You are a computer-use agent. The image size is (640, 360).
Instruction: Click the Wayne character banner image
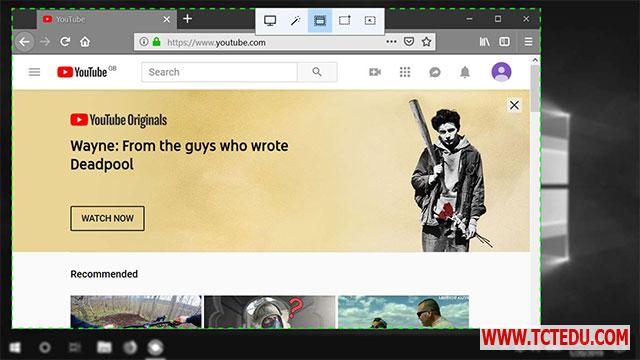[x=449, y=176]
